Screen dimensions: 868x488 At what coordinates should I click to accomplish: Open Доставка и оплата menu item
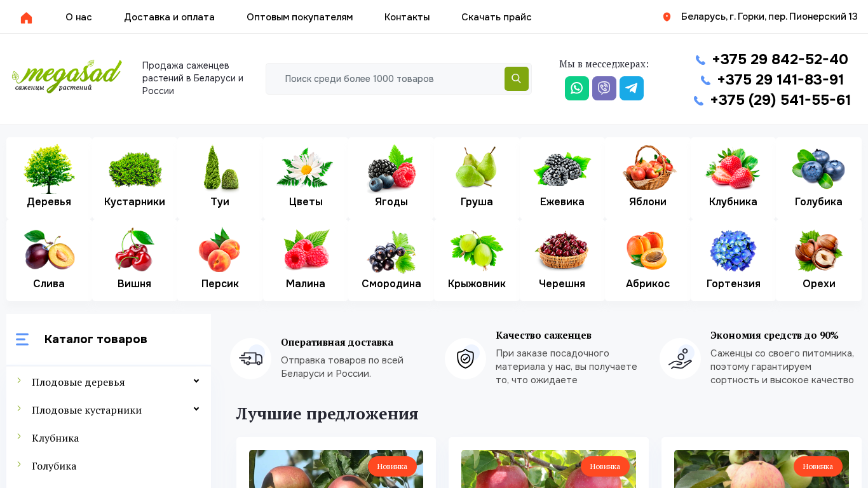tap(169, 17)
